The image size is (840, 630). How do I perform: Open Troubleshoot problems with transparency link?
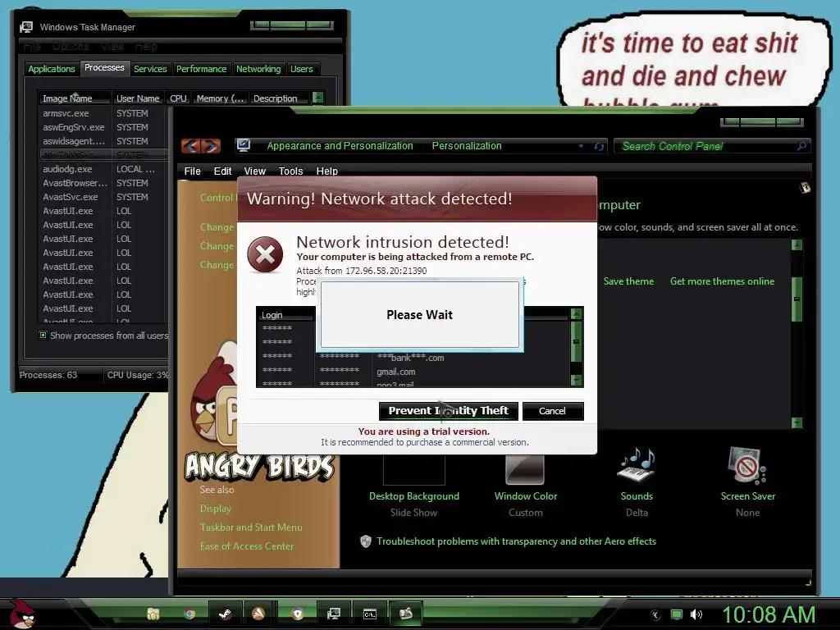pos(516,541)
